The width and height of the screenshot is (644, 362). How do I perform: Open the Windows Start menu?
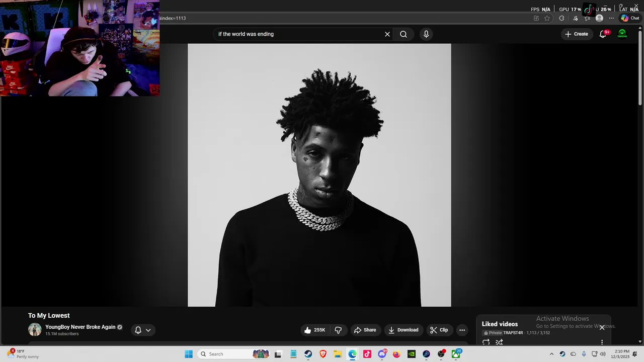pyautogui.click(x=189, y=354)
